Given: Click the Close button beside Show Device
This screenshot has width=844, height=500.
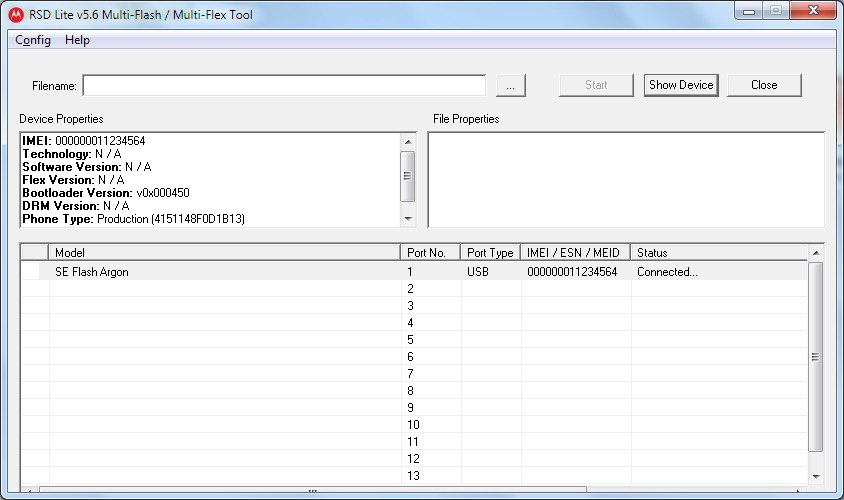Looking at the screenshot, I should [x=764, y=85].
